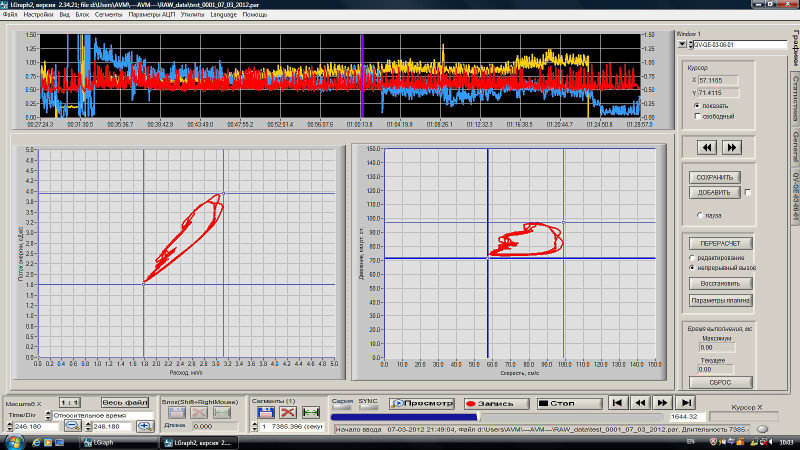Save segments with the blue floppy icon

(x=267, y=412)
